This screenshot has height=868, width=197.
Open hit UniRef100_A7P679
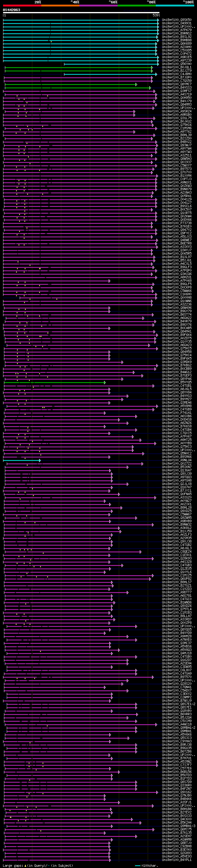[x=177, y=30]
